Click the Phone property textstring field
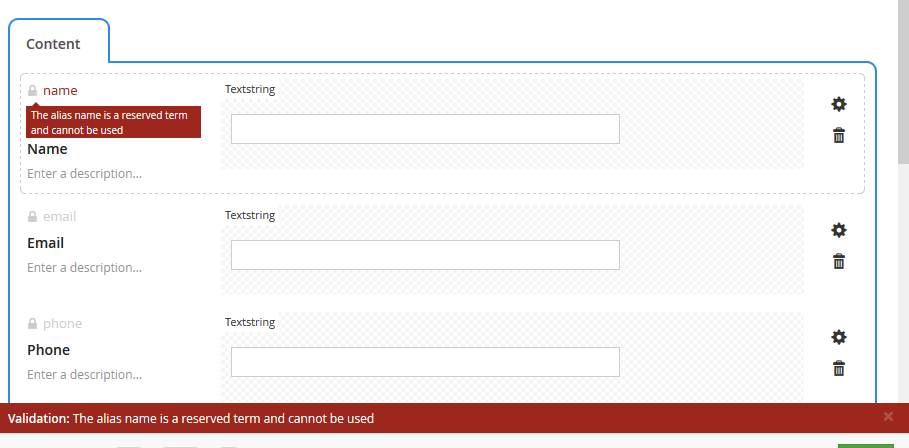 pos(425,362)
